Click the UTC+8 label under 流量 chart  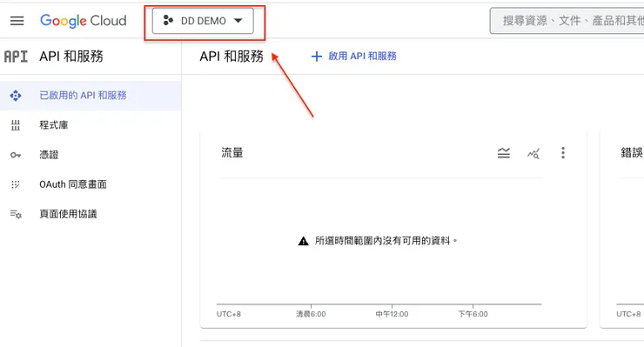(x=229, y=314)
